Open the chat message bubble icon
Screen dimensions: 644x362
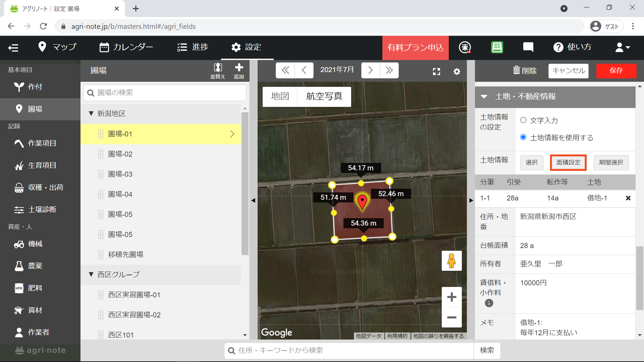(x=528, y=47)
